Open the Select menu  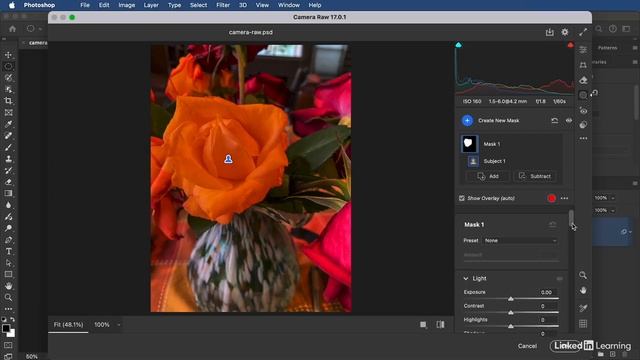coord(198,5)
